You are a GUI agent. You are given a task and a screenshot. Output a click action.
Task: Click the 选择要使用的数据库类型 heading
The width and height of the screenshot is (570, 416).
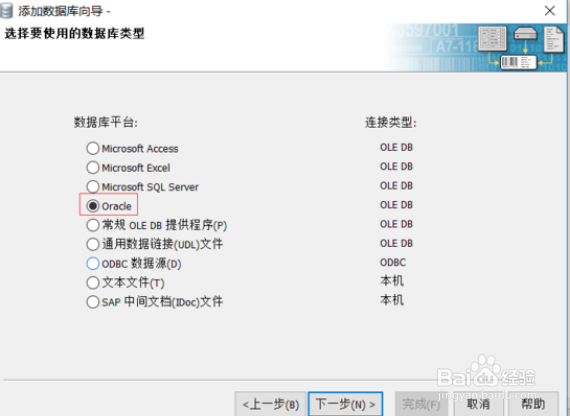(x=75, y=33)
